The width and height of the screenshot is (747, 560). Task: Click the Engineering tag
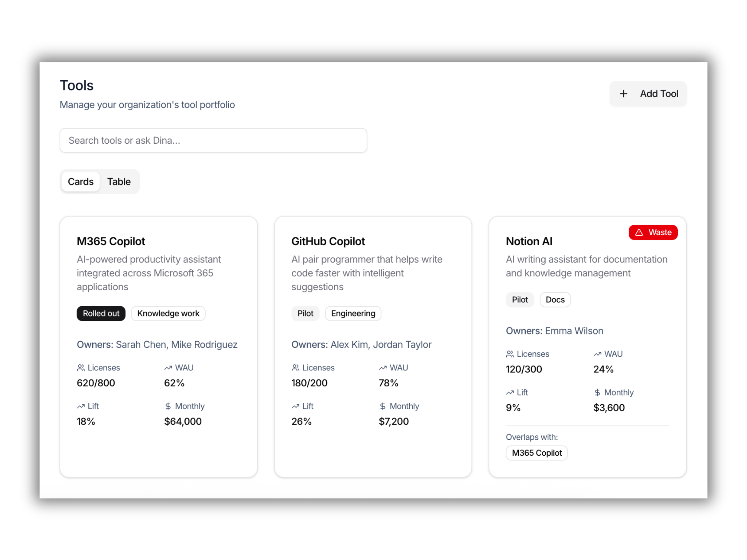click(x=353, y=313)
